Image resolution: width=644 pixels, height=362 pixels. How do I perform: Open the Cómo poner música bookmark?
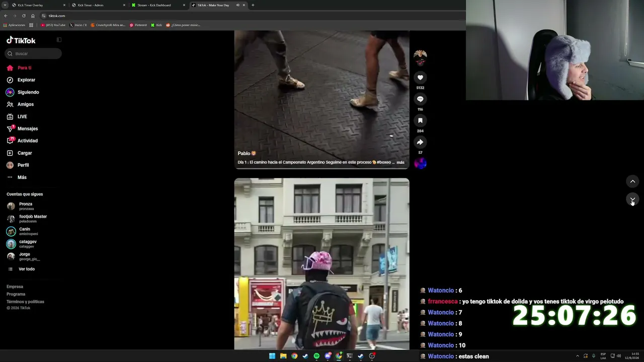coord(183,25)
